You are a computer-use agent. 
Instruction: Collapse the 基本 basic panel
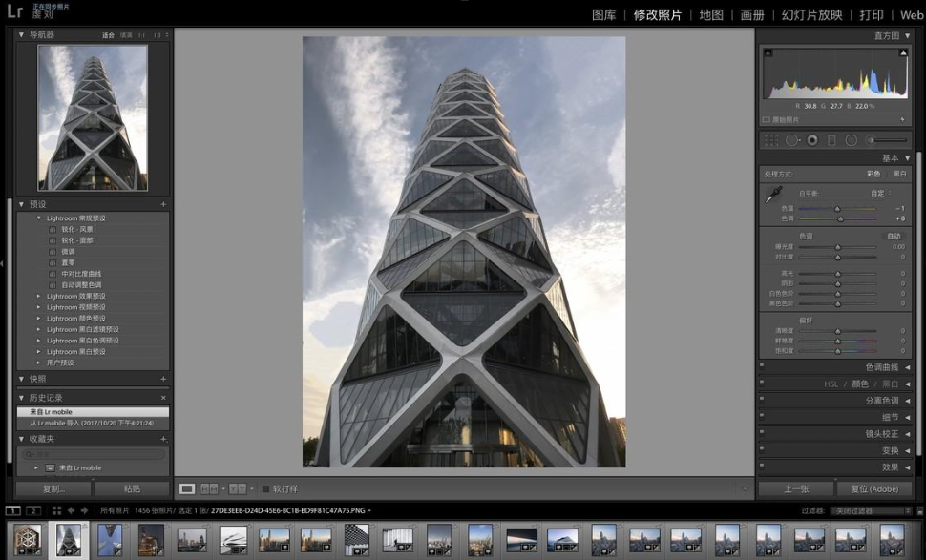(908, 158)
